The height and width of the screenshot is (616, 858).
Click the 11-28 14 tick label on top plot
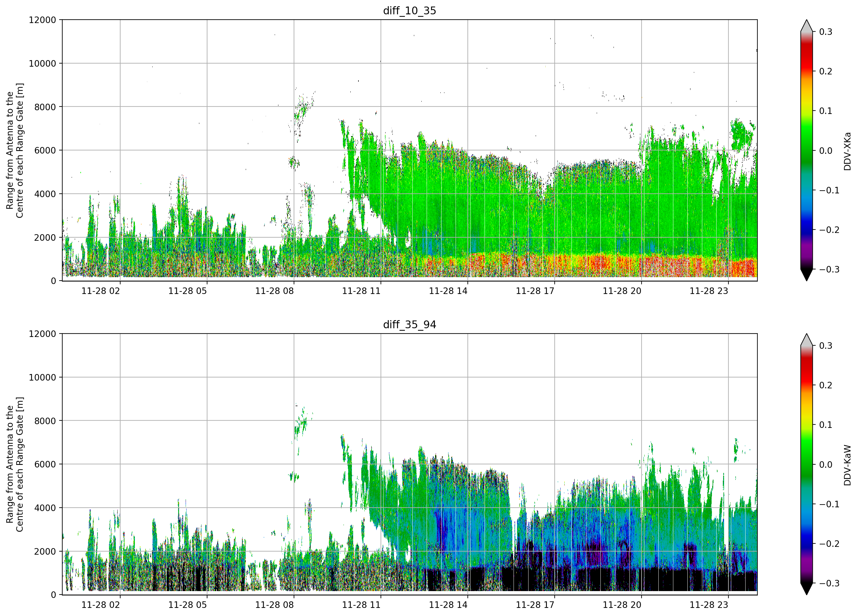[x=448, y=291]
